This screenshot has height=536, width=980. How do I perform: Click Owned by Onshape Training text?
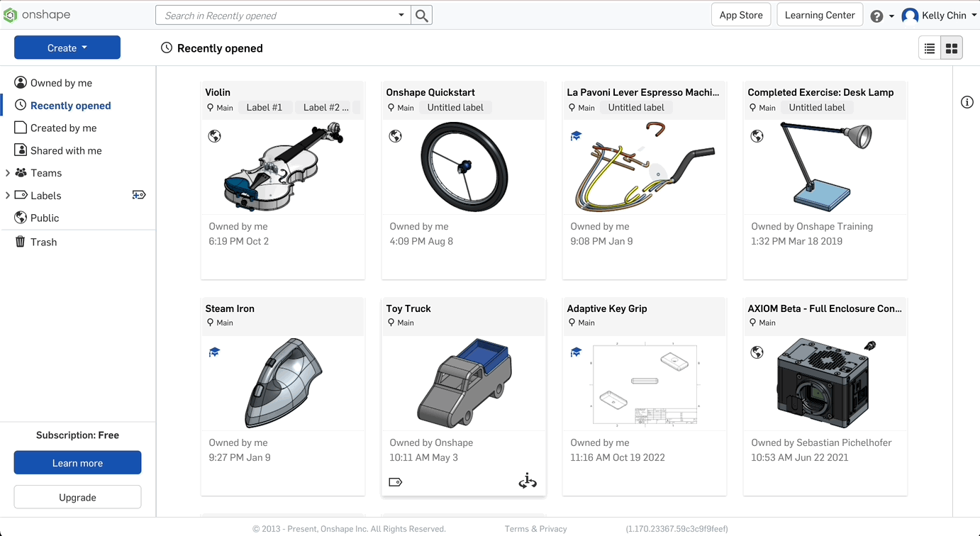click(x=812, y=226)
